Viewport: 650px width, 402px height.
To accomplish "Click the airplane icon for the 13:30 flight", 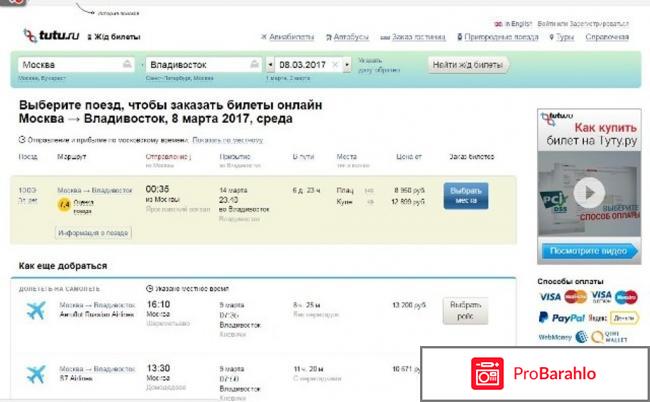I will (36, 374).
